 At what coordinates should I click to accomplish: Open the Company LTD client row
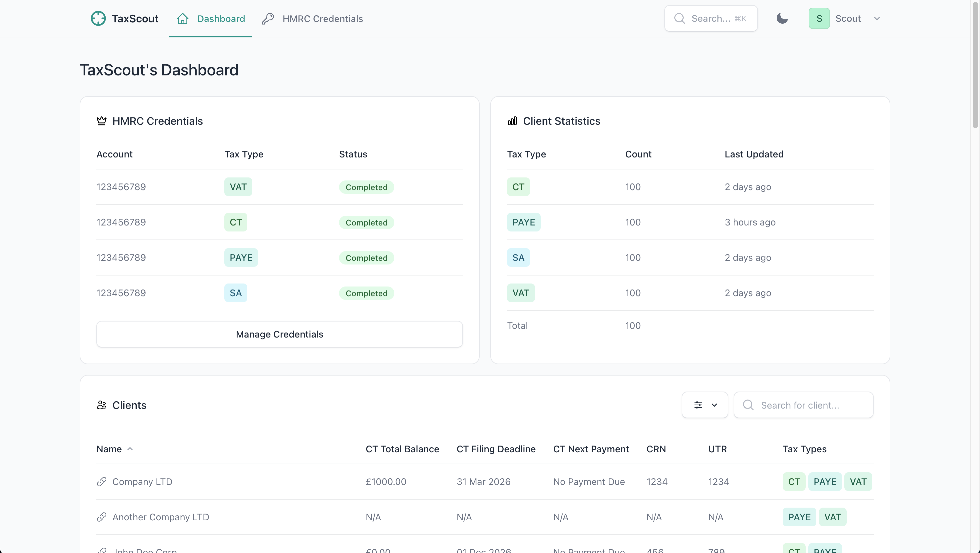click(x=485, y=481)
